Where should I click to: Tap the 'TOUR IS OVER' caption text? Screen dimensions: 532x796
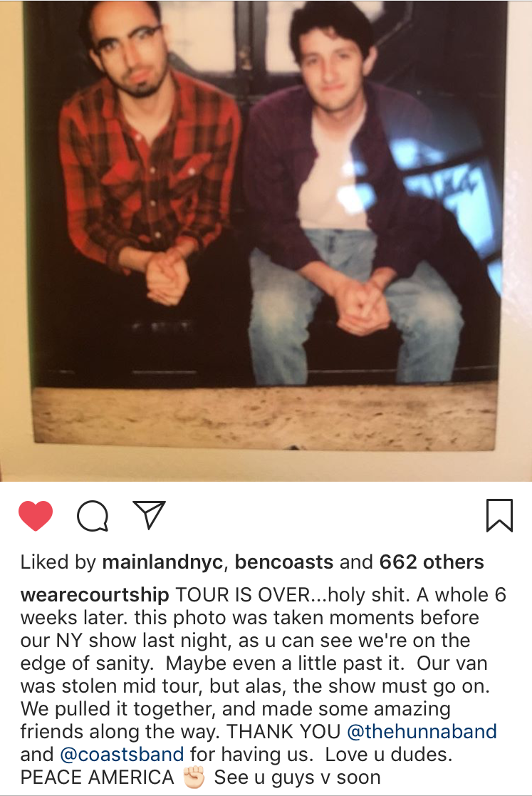point(242,595)
